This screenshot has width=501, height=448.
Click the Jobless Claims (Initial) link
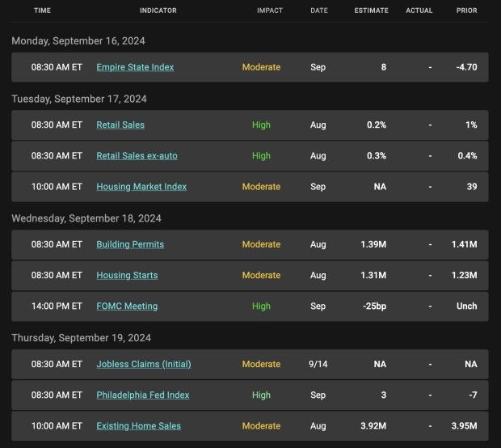pyautogui.click(x=144, y=364)
